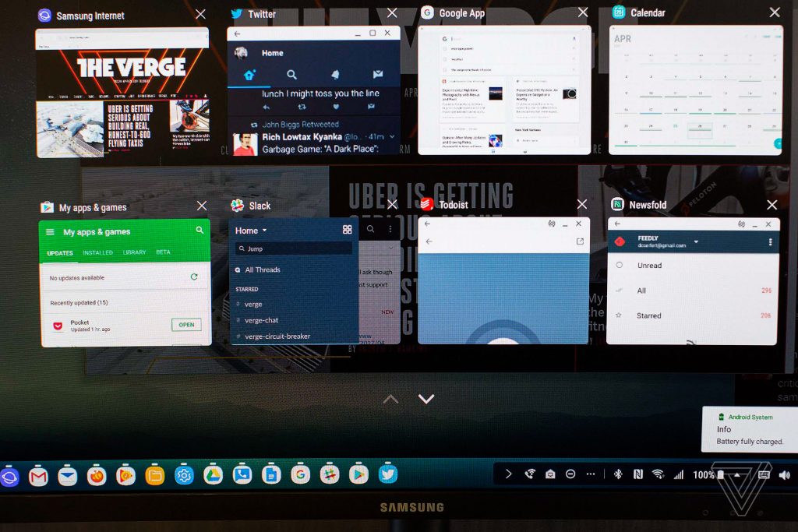The image size is (798, 532).
Task: Switch to the Library tab
Action: click(x=134, y=252)
